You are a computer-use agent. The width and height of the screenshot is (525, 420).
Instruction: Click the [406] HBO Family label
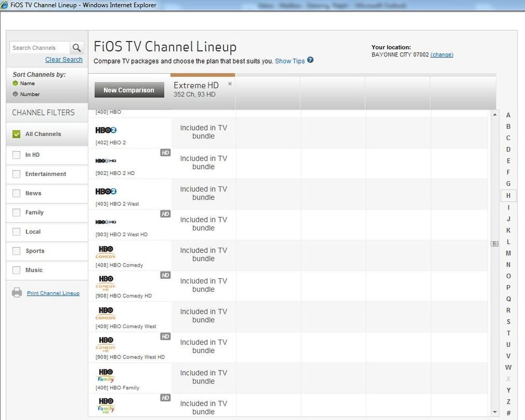(x=117, y=388)
